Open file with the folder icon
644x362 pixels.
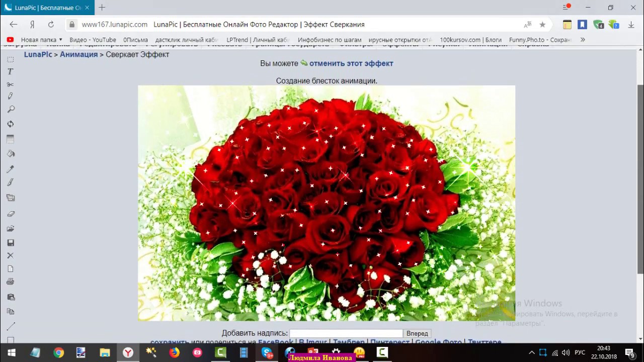pos(11,229)
